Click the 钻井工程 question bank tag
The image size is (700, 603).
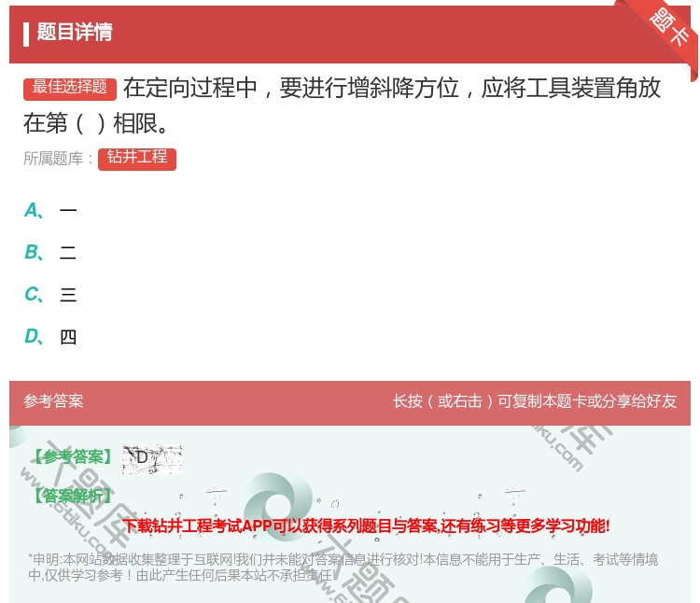[x=137, y=159]
